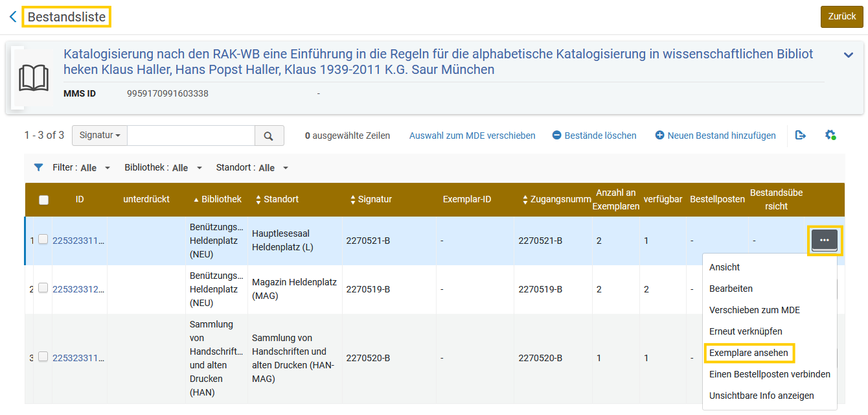
Task: Focus the Signatur search text field
Action: tap(191, 136)
